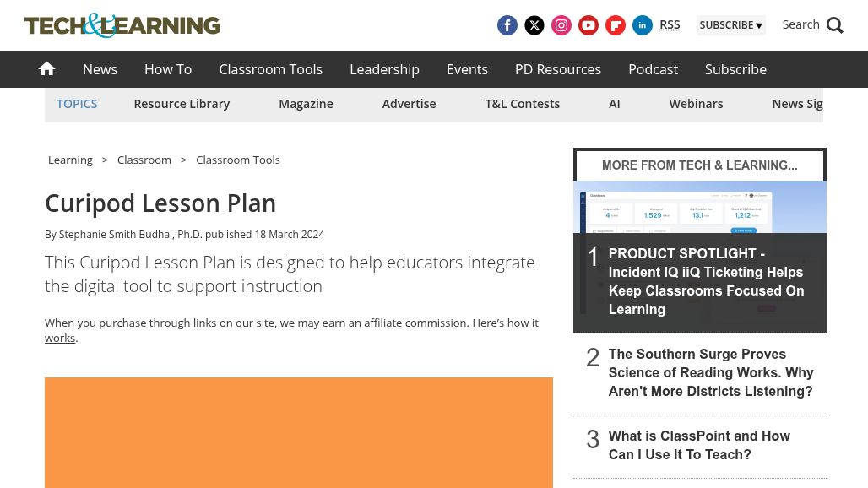This screenshot has width=868, height=488.
Task: Open the Magazine topic link
Action: pos(307,104)
